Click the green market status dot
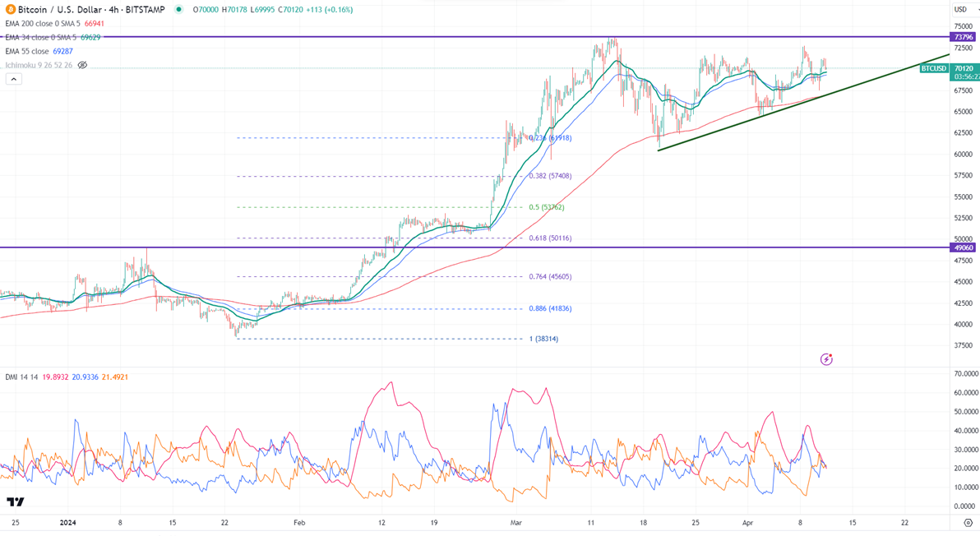 (x=179, y=9)
